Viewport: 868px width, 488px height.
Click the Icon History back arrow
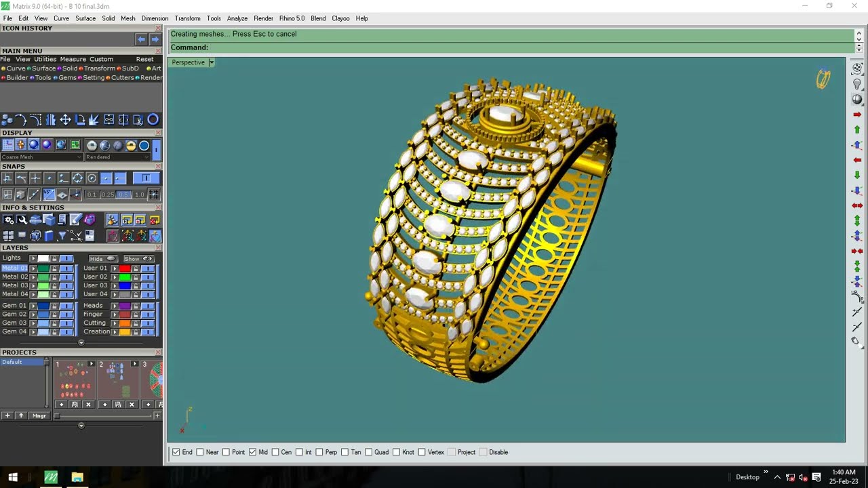tap(141, 39)
